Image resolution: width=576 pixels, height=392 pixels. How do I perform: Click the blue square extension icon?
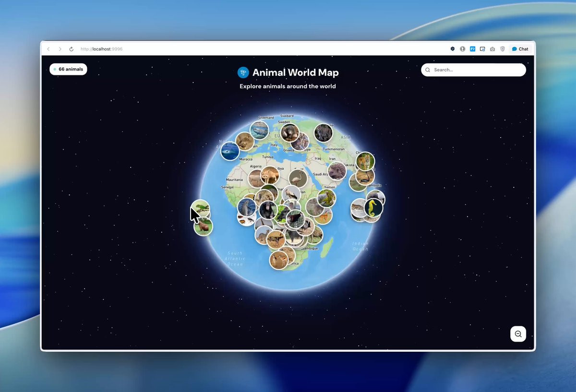[x=472, y=49]
